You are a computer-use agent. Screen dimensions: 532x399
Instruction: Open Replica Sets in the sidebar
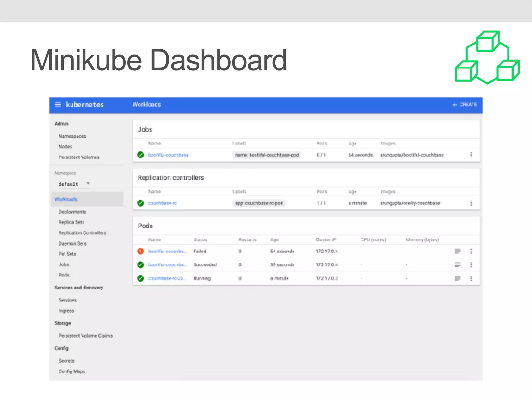[71, 222]
